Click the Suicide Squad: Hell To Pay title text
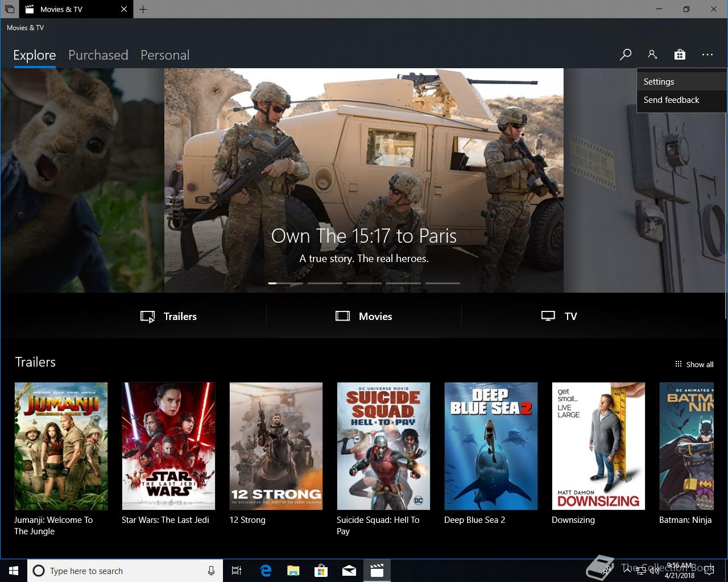The height and width of the screenshot is (582, 728). pos(378,526)
